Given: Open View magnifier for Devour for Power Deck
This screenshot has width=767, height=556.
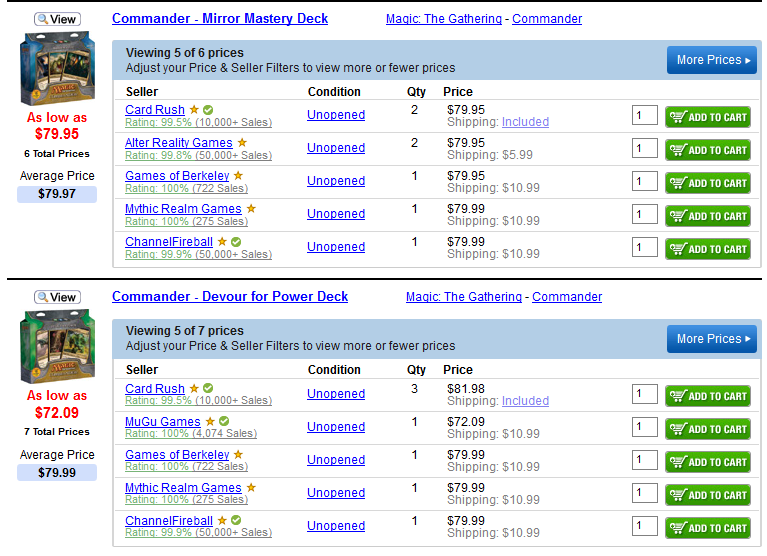Looking at the screenshot, I should pyautogui.click(x=57, y=297).
